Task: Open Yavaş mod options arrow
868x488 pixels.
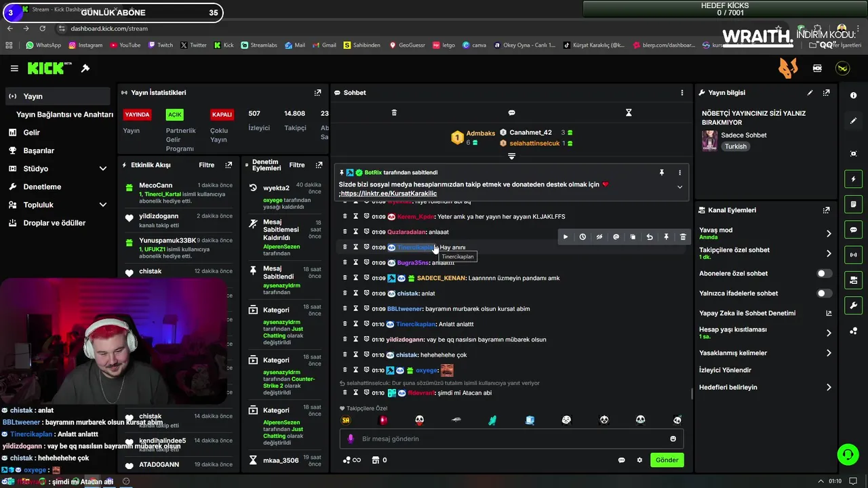Action: coord(829,234)
